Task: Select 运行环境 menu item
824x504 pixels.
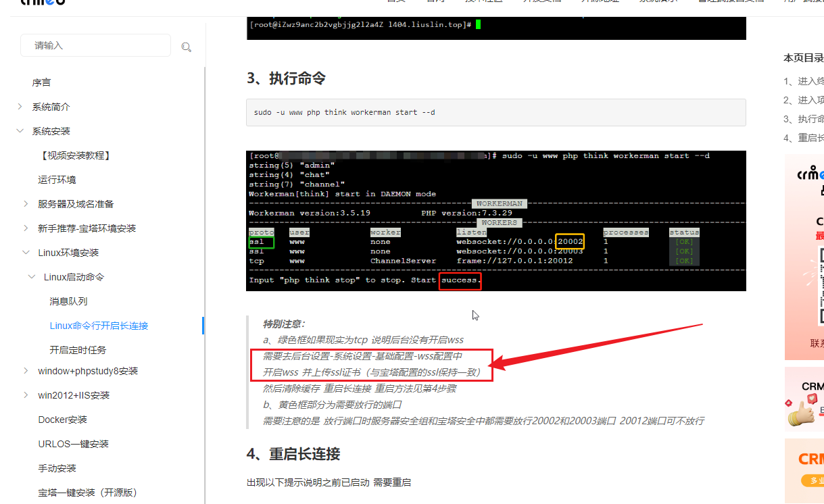Action: pos(57,180)
